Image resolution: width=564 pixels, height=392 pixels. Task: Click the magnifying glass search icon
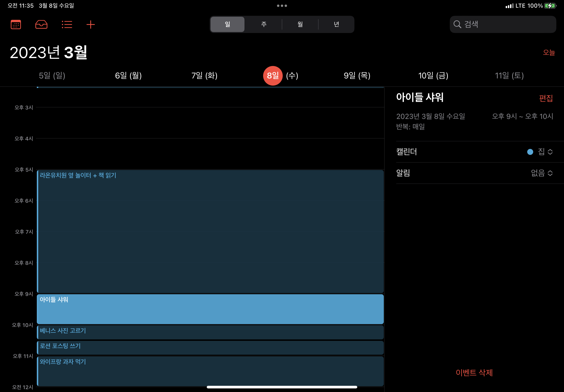coord(457,24)
